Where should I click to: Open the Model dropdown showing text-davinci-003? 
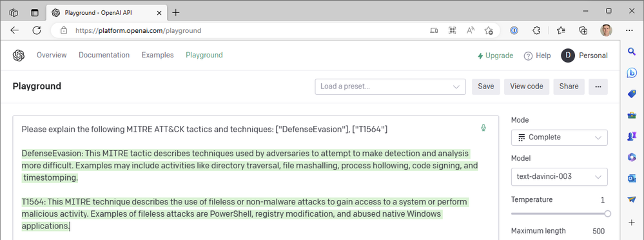560,177
